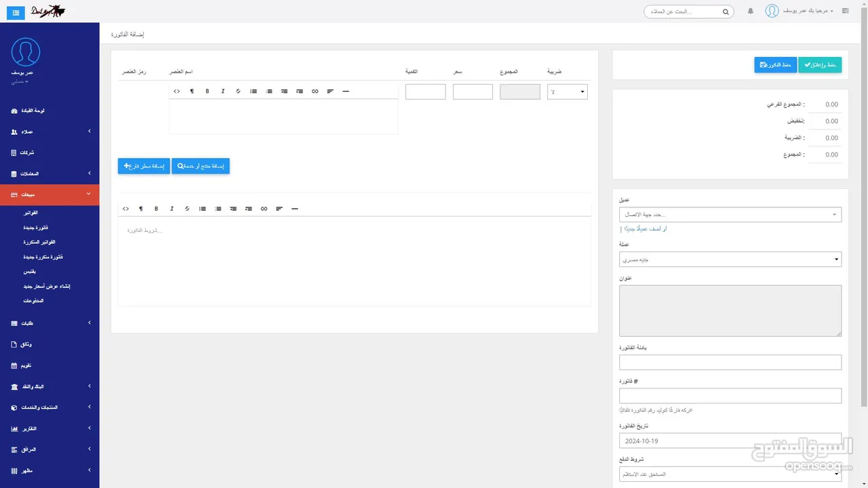Viewport: 868px width, 488px height.
Task: Insert bulleted list in invoice terms editor
Action: coord(203,209)
